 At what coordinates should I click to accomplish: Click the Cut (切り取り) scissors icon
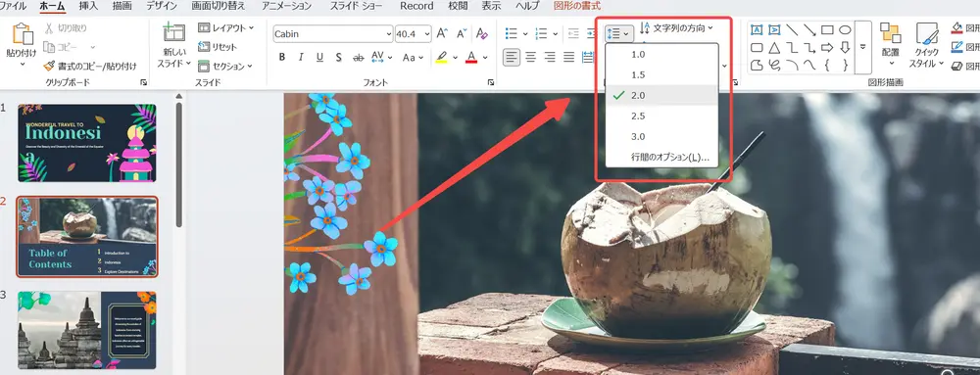tap(49, 28)
